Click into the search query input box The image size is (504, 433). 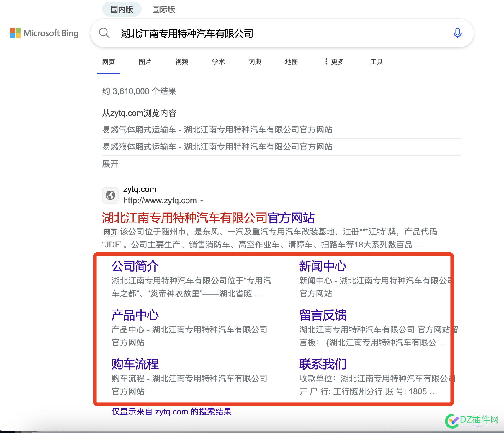(282, 33)
